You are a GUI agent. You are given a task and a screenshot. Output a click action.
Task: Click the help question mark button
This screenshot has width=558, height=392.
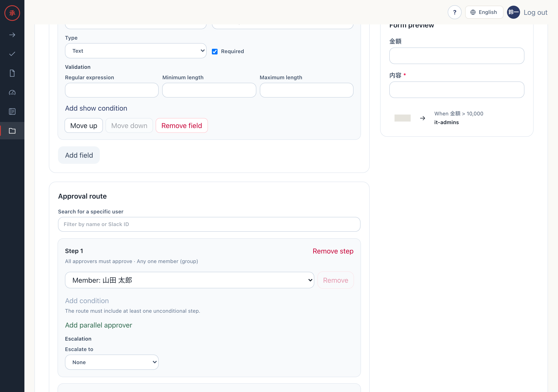point(454,12)
